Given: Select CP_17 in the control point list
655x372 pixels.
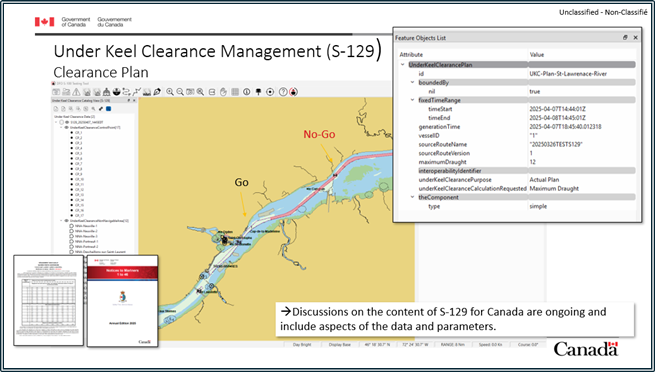Looking at the screenshot, I should pos(79,215).
